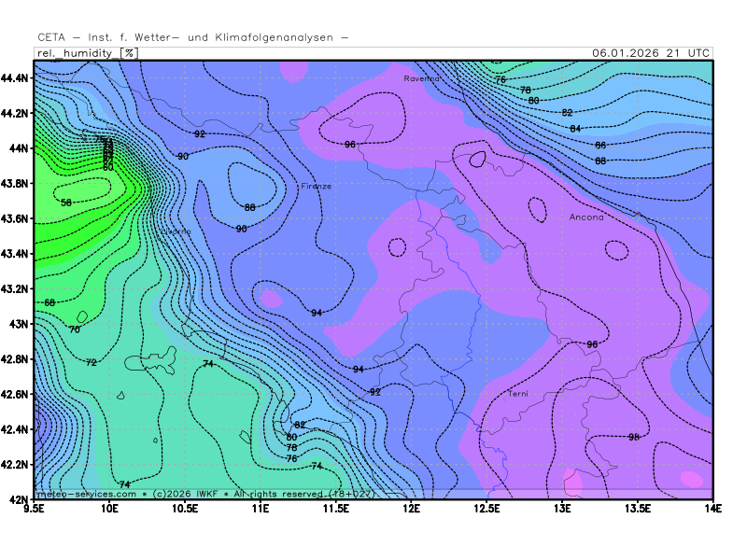Select the 98 contour label
Screen dimensions: 747x560
633,437
